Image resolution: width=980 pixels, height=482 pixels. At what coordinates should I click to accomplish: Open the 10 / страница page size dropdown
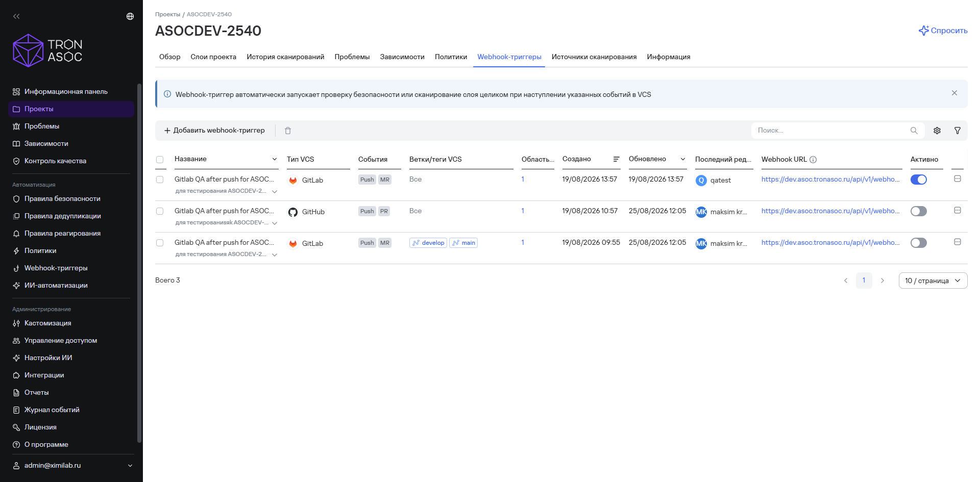pyautogui.click(x=933, y=281)
